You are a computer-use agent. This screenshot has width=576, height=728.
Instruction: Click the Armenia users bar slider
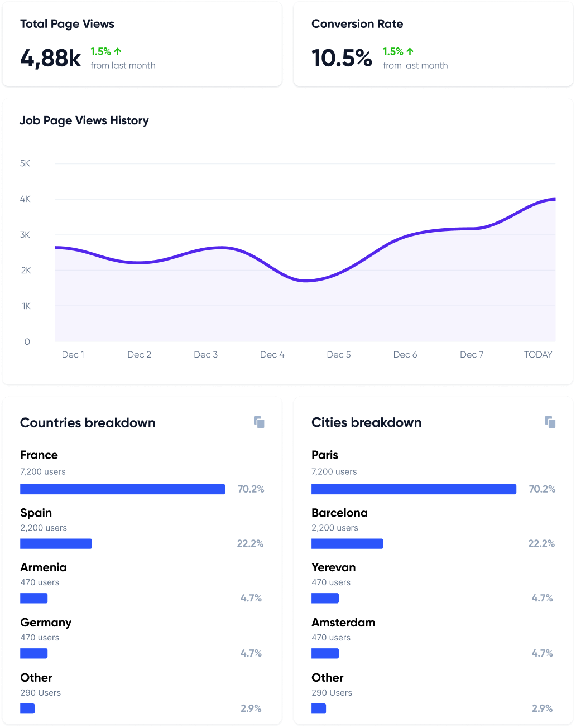coord(34,598)
